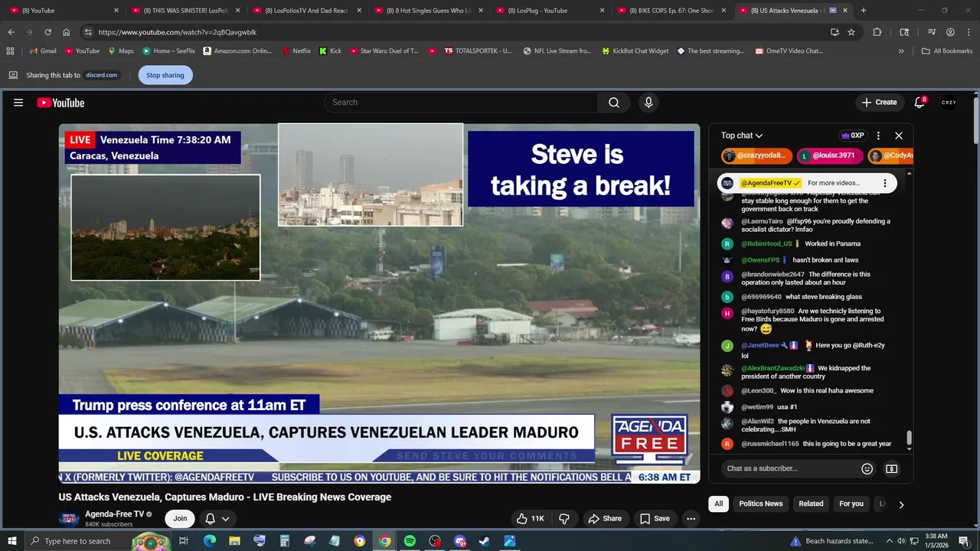980x551 pixels.
Task: Open Spotify from the taskbar
Action: point(410,541)
